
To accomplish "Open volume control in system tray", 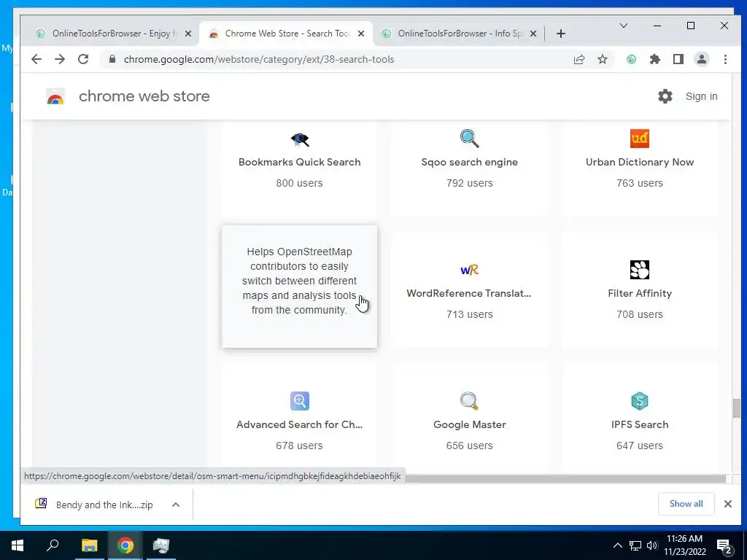I will coord(652,545).
